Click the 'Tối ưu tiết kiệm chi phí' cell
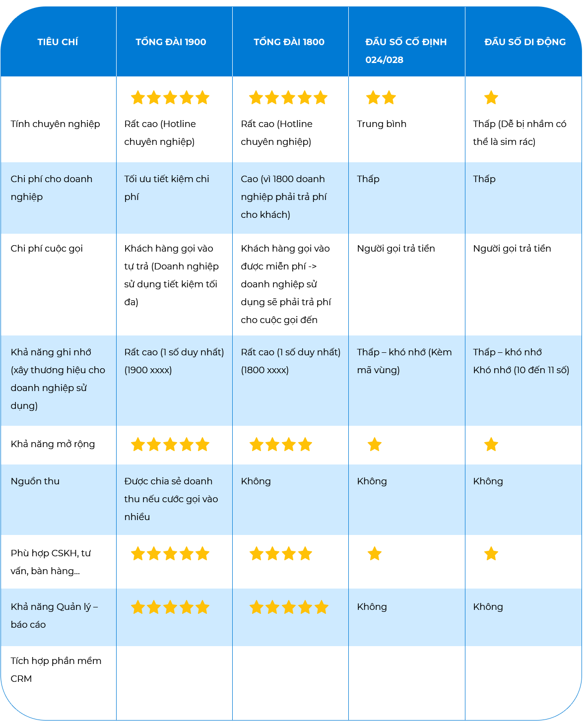This screenshot has width=583, height=728. click(167, 188)
